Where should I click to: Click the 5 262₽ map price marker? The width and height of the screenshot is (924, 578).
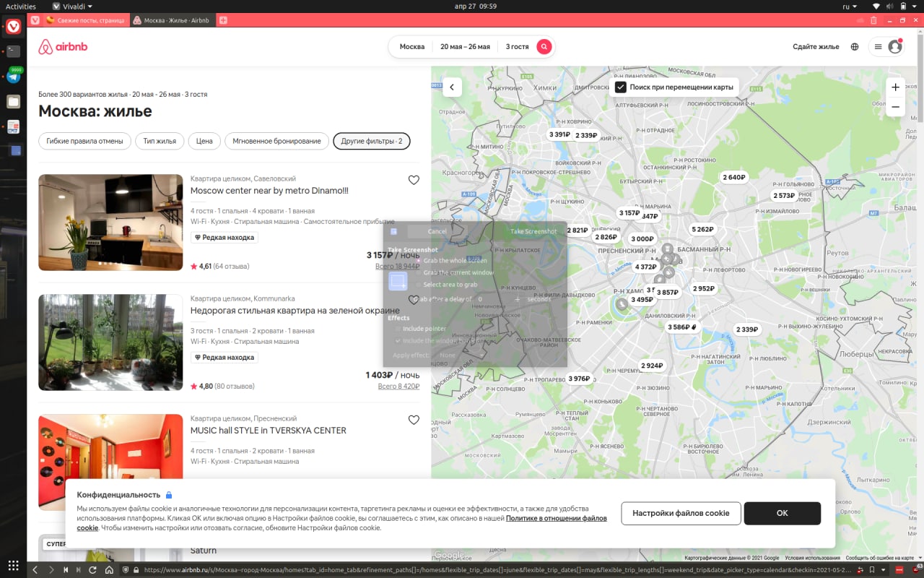pyautogui.click(x=702, y=230)
